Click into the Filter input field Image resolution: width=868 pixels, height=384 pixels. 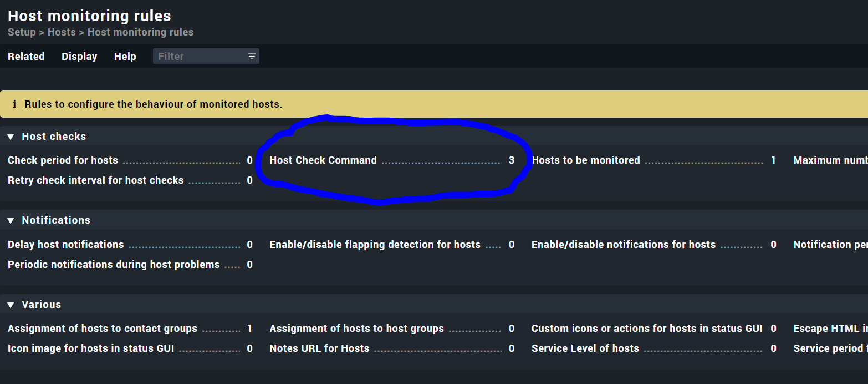click(200, 57)
